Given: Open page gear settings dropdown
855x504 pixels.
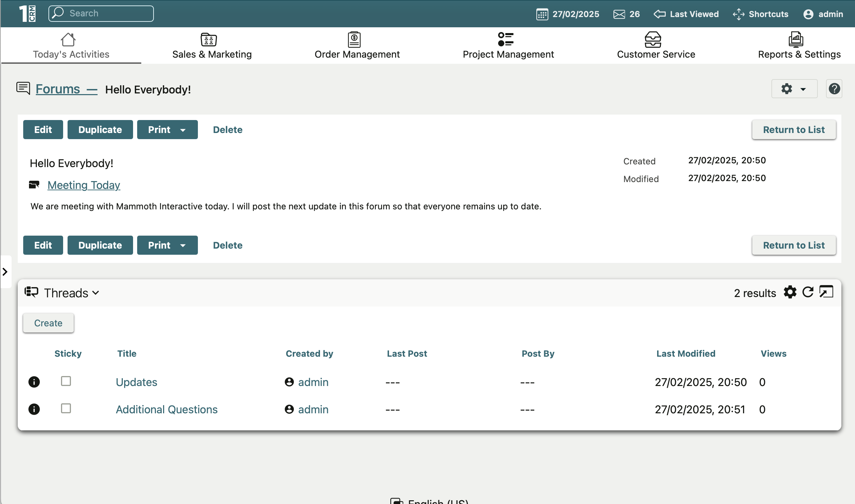Looking at the screenshot, I should coord(794,89).
